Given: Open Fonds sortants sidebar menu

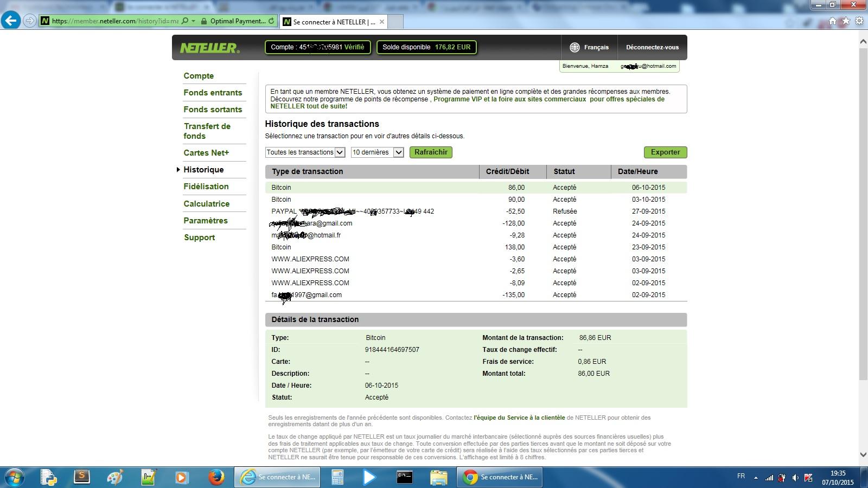Looking at the screenshot, I should click(213, 110).
